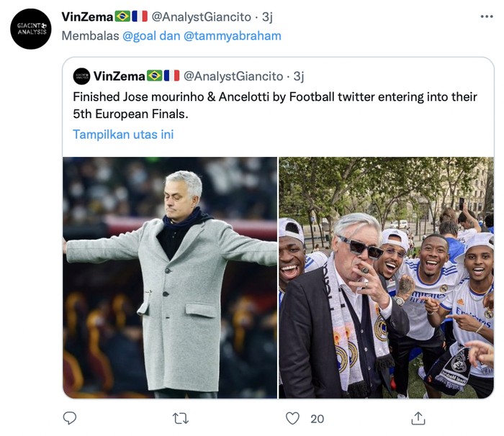
Task: Click the like count number 20
Action: pos(317,418)
